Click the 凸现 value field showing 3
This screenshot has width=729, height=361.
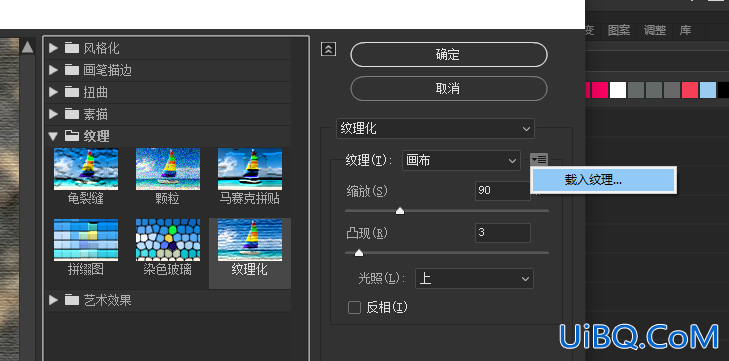[503, 233]
